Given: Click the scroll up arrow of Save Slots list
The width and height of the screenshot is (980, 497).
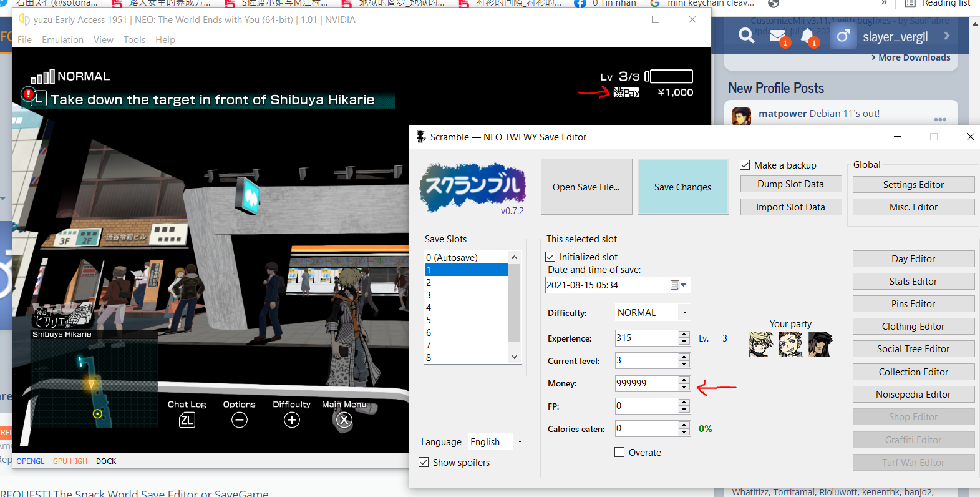Looking at the screenshot, I should click(x=514, y=257).
